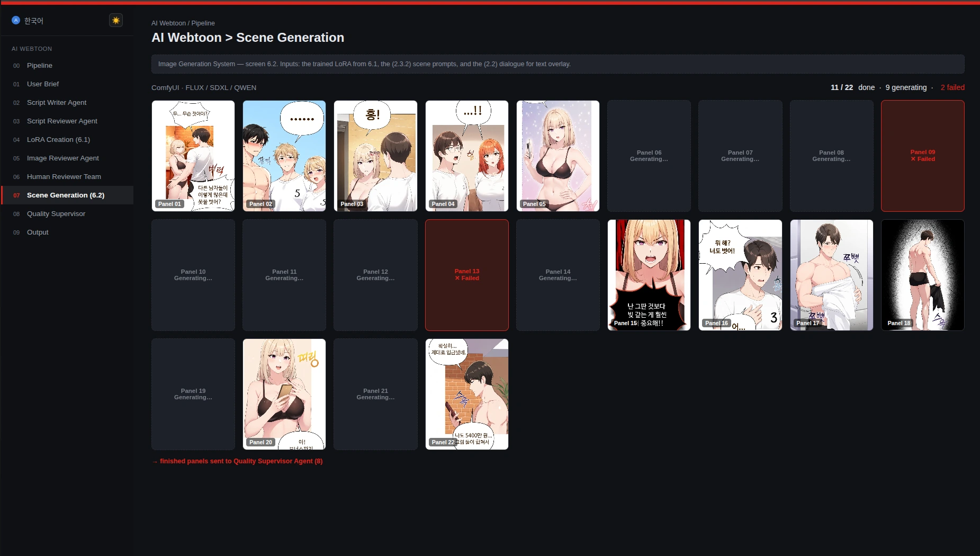The image size is (980, 556).
Task: Select Script Reviewer Agent
Action: 67,121
